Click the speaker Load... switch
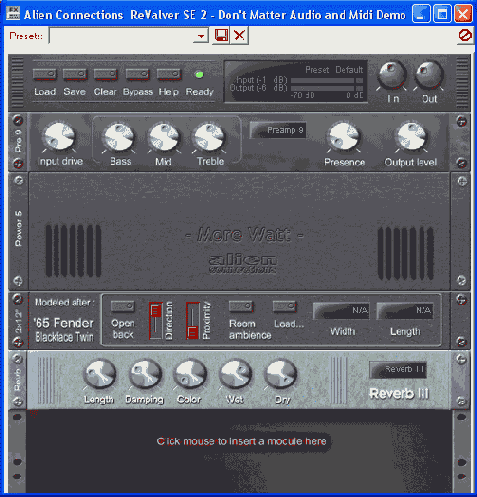The width and height of the screenshot is (477, 497). click(x=284, y=306)
